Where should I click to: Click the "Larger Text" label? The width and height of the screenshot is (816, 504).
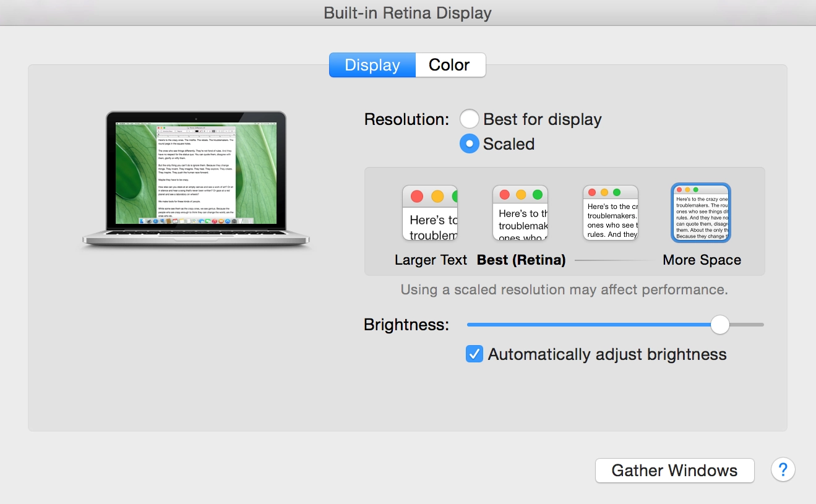tap(430, 260)
